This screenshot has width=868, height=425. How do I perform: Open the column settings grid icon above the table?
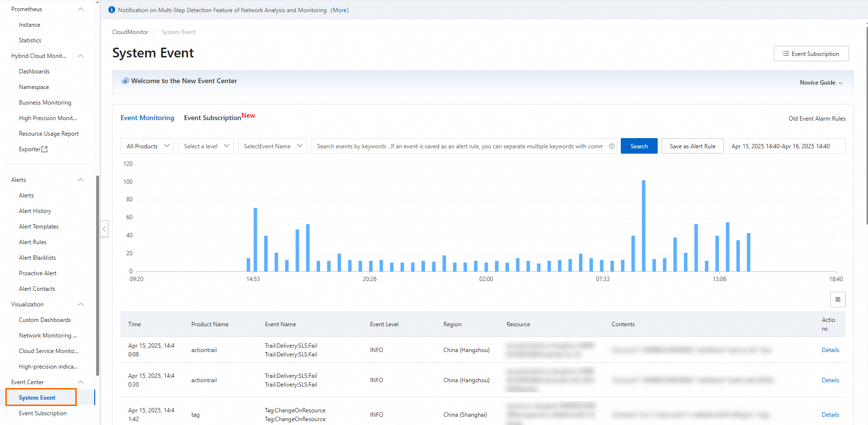pos(838,300)
